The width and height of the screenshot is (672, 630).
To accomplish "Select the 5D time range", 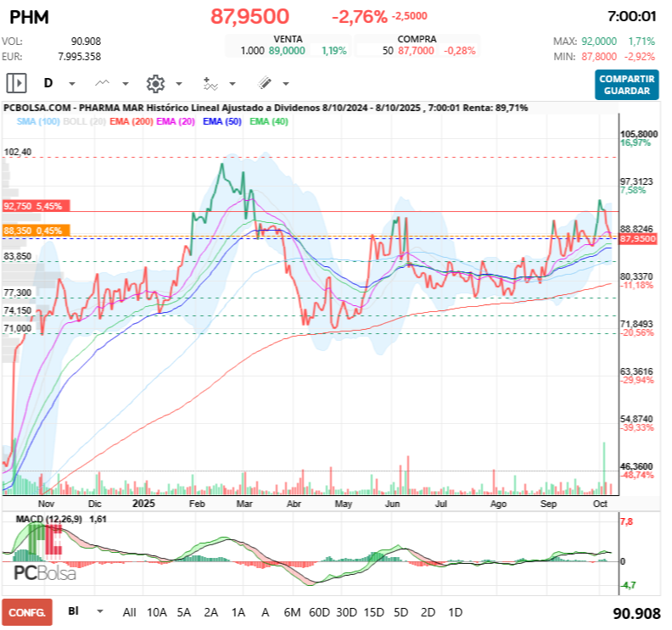I will point(400,612).
